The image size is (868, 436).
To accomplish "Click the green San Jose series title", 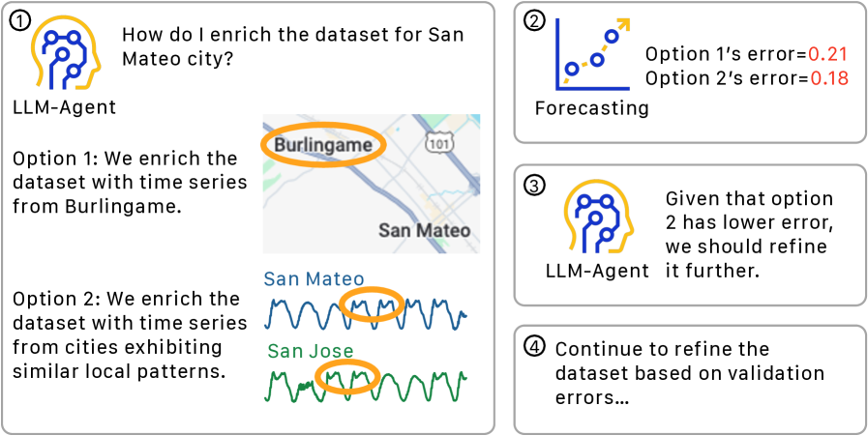I will point(310,351).
